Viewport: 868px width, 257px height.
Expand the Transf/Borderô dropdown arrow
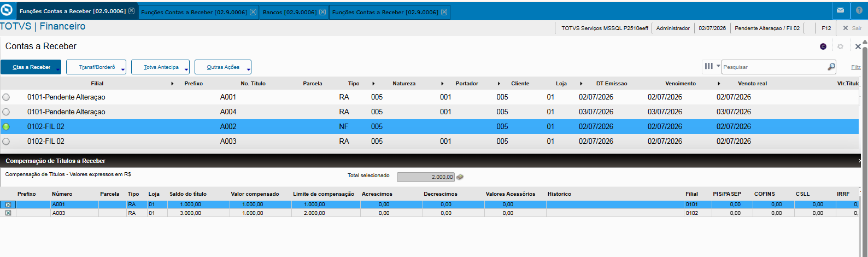(123, 69)
